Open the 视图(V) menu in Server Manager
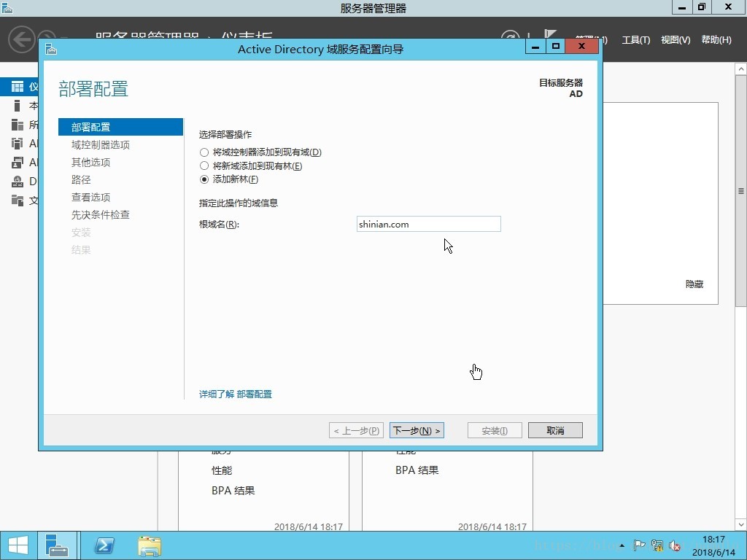This screenshot has width=747, height=560. point(676,40)
